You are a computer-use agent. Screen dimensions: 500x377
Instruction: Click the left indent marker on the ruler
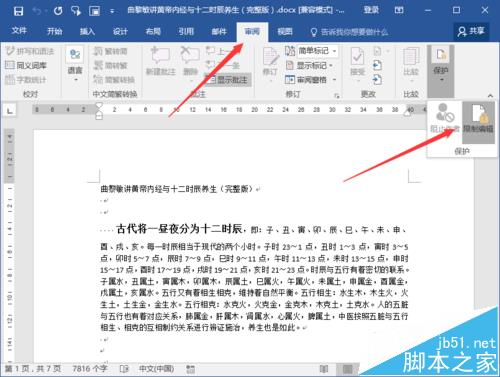(99, 116)
